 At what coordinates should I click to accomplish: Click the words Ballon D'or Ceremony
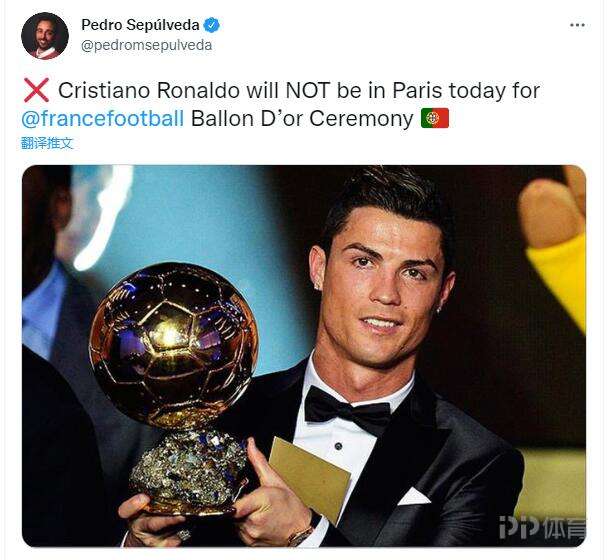302,118
